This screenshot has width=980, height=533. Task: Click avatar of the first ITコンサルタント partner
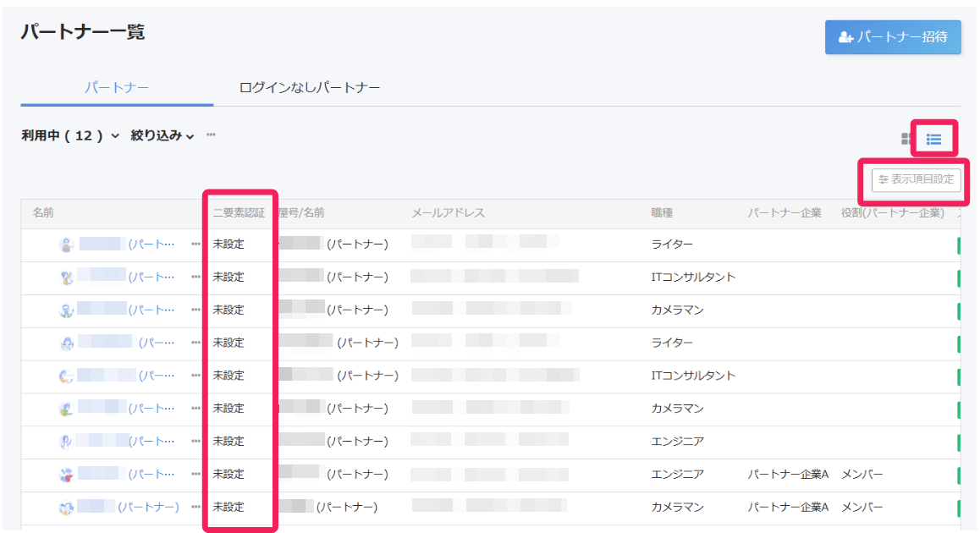tap(66, 277)
